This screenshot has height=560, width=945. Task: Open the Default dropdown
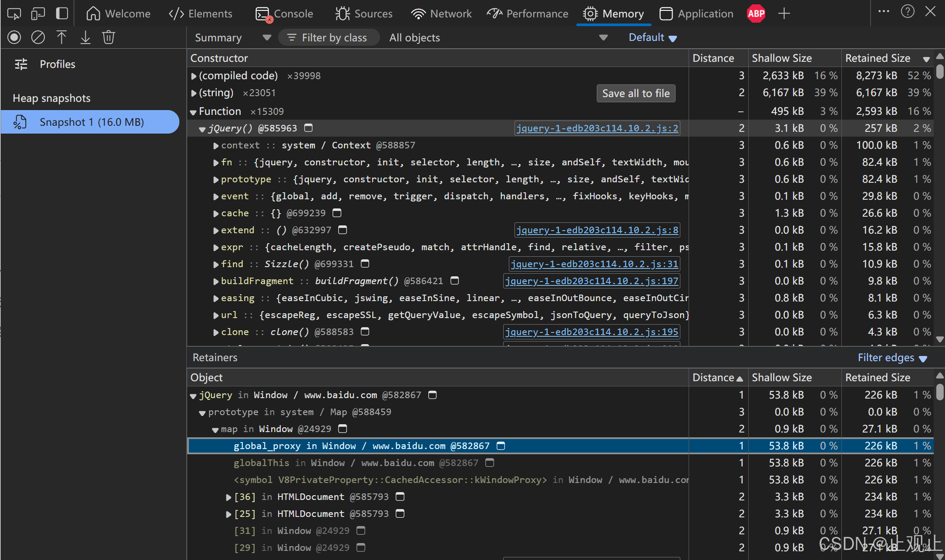[x=652, y=38]
